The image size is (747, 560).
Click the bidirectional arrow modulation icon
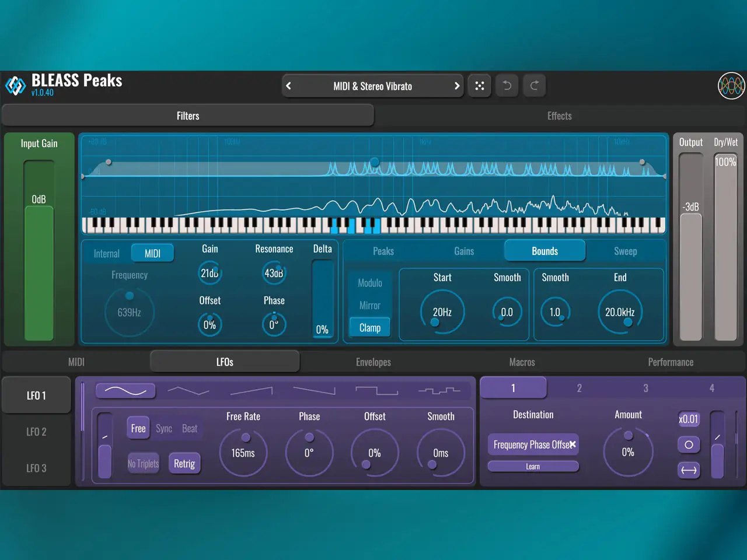tap(689, 470)
